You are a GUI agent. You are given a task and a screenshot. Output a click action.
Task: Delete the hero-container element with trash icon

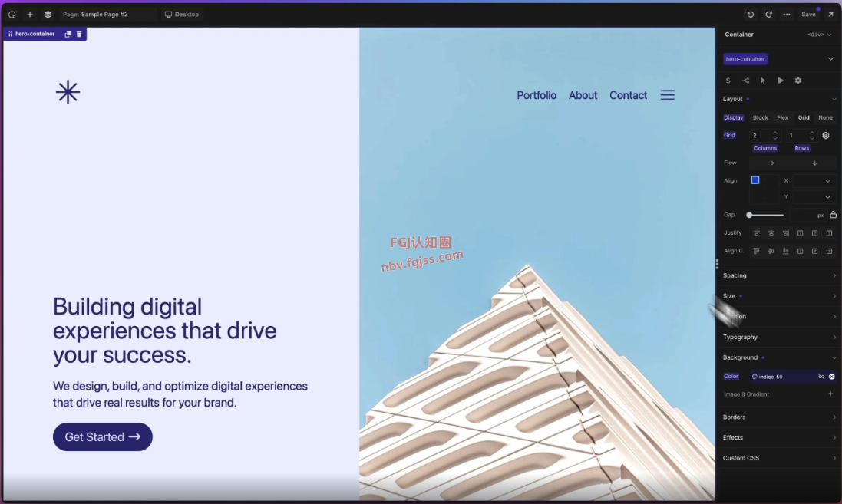pyautogui.click(x=79, y=34)
